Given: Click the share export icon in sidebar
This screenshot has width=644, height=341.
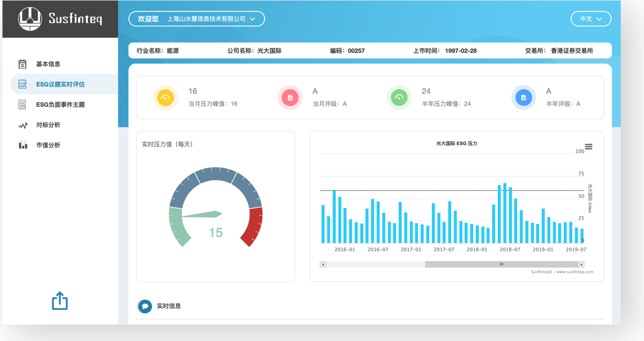Looking at the screenshot, I should tap(60, 301).
